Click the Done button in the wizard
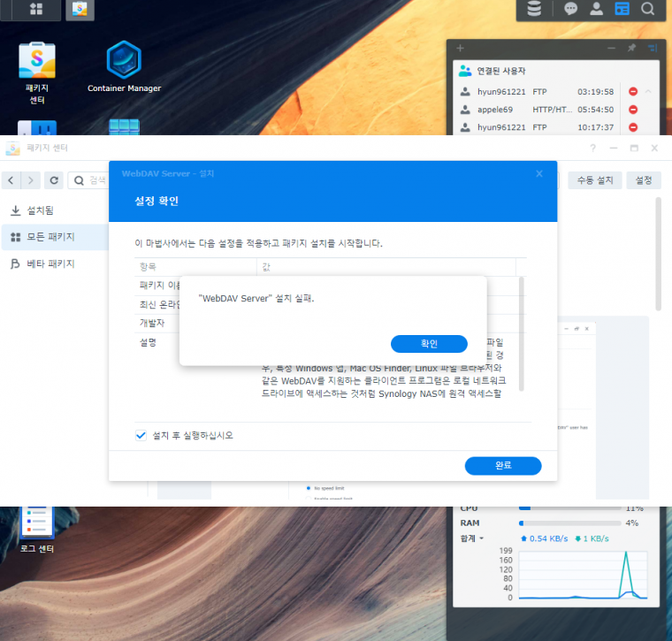Screen dimensions: 672x641 pos(503,466)
